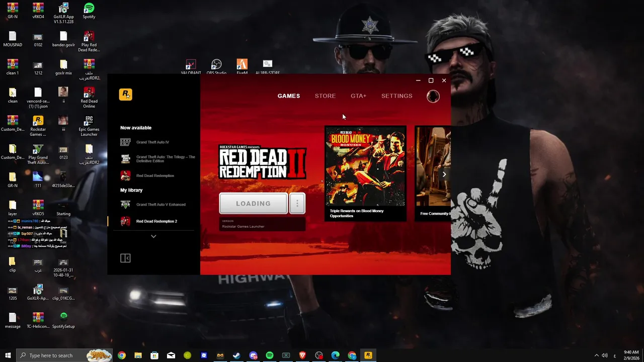
Task: Open the SETTINGS tab
Action: pyautogui.click(x=396, y=96)
